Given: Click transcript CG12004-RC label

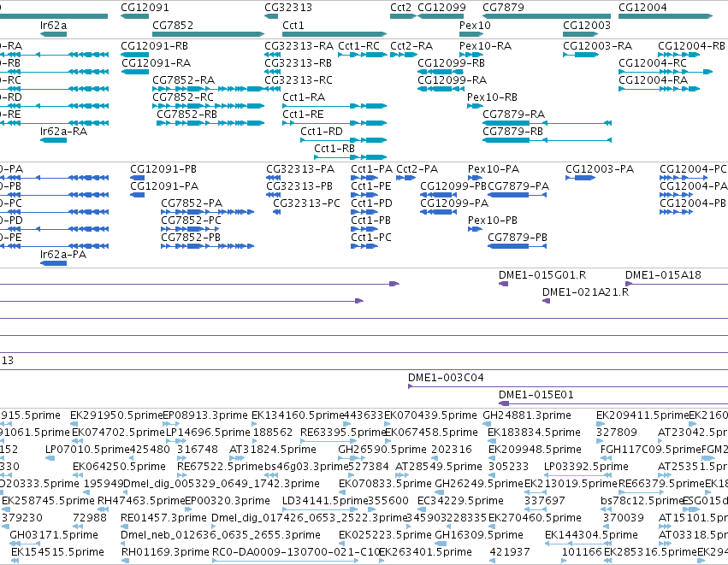Looking at the screenshot, I should (x=653, y=63).
